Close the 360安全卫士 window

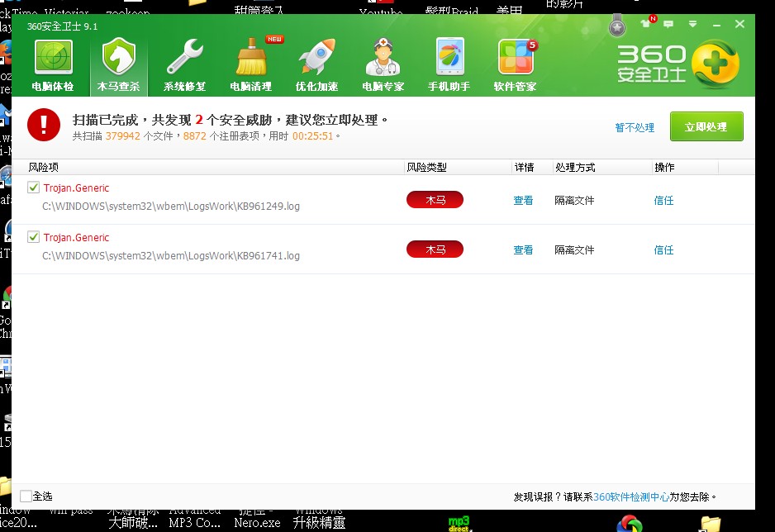739,24
